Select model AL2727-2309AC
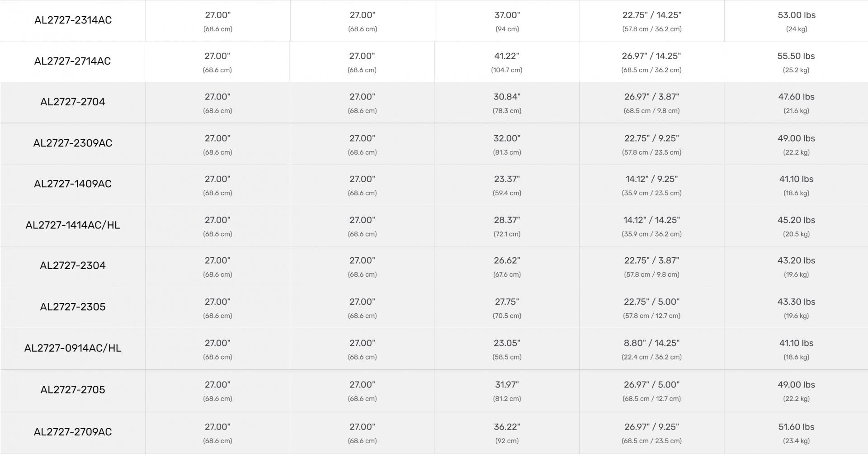 (72, 143)
